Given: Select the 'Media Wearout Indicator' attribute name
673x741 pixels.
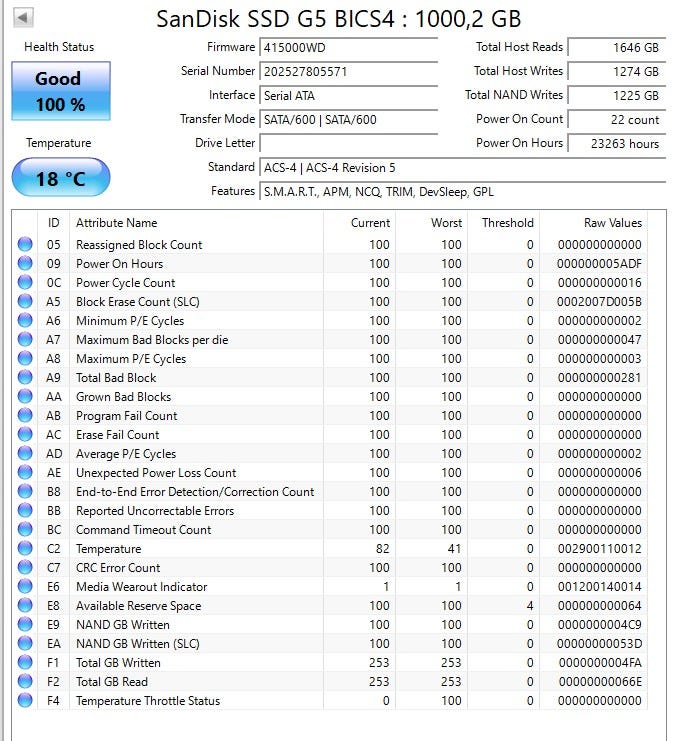Looking at the screenshot, I should 142,586.
